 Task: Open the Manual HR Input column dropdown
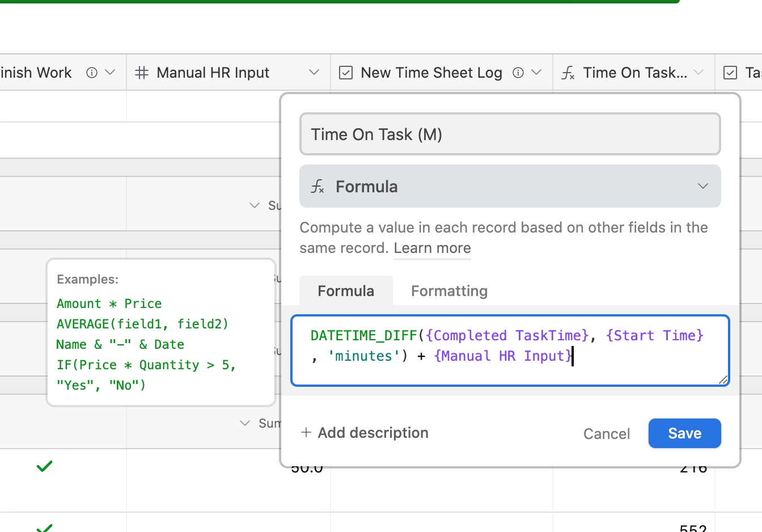pyautogui.click(x=314, y=73)
